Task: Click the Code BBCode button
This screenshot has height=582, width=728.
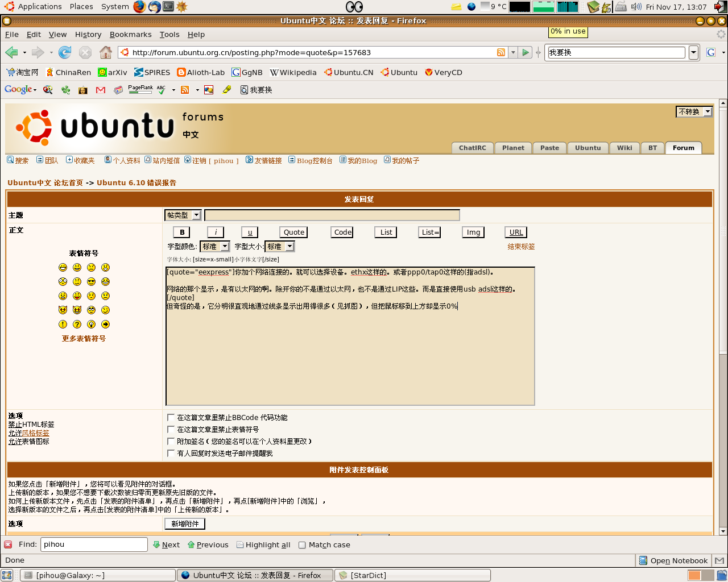Action: point(342,232)
